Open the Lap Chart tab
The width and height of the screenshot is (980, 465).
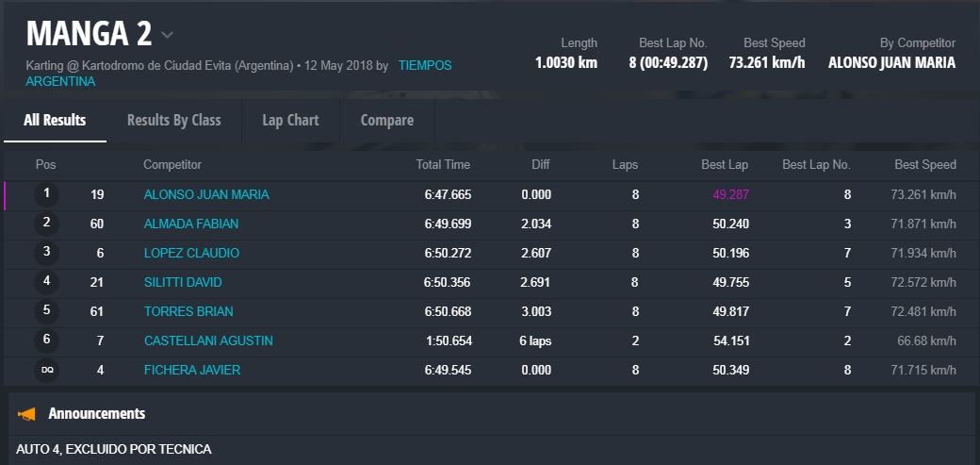[x=290, y=120]
